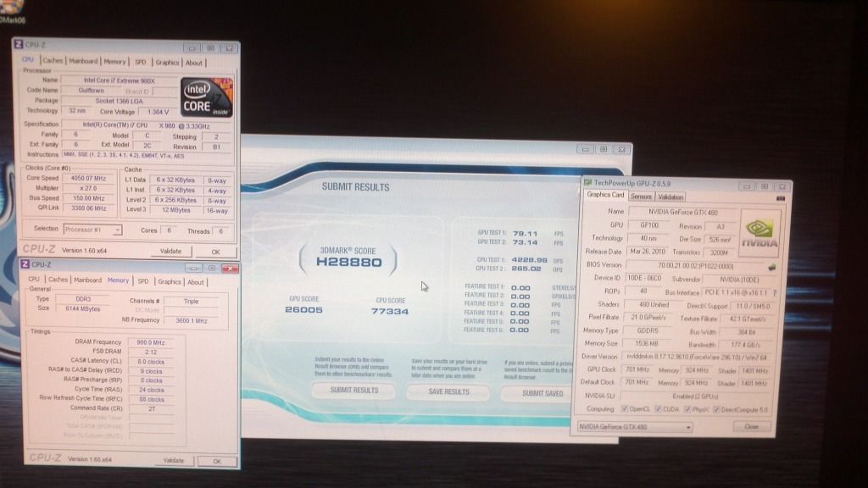
Task: Click the memory size value "1536 MB"
Action: [x=647, y=344]
